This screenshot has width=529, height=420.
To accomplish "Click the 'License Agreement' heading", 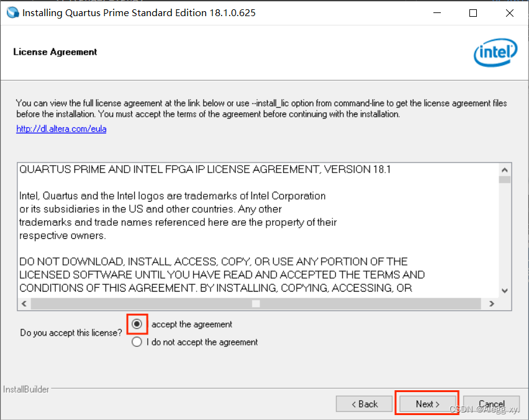I will coord(55,52).
